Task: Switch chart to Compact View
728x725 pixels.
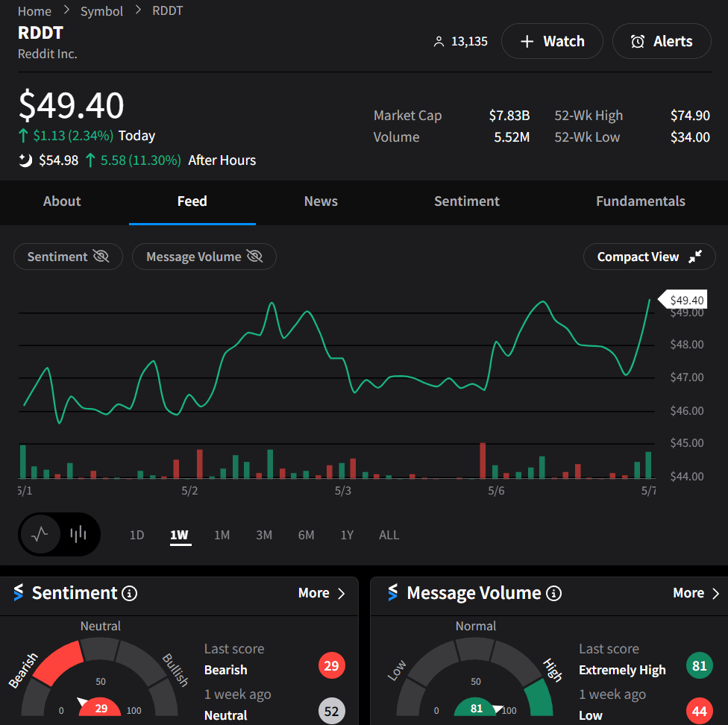Action: tap(649, 257)
